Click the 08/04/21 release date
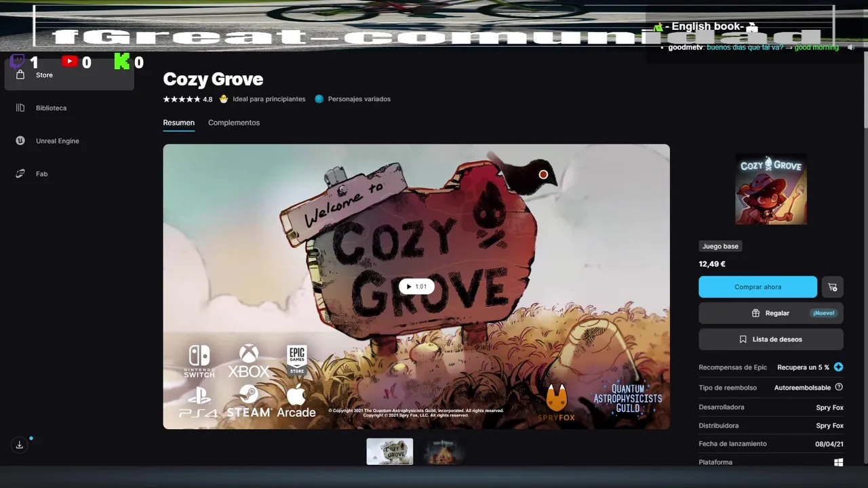 (829, 444)
